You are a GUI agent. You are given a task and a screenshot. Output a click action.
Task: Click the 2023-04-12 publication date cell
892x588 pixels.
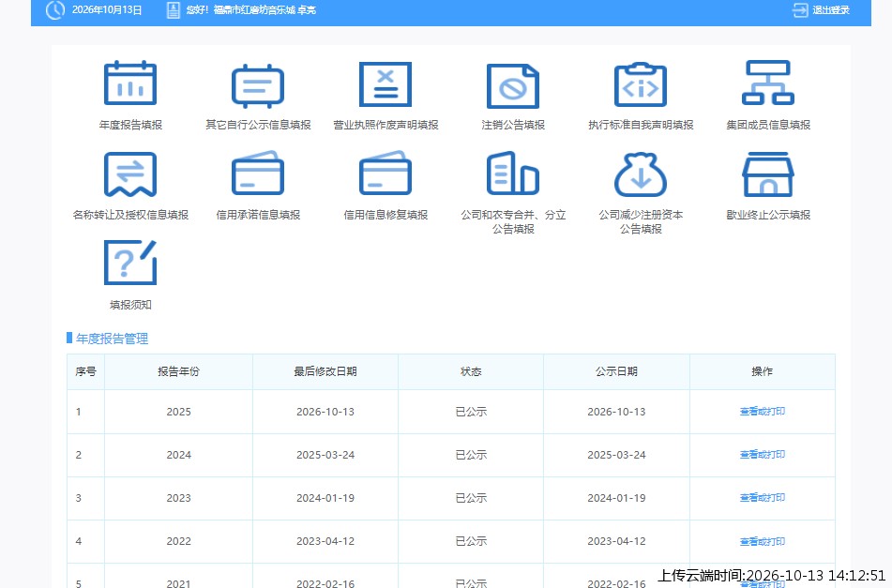616,541
